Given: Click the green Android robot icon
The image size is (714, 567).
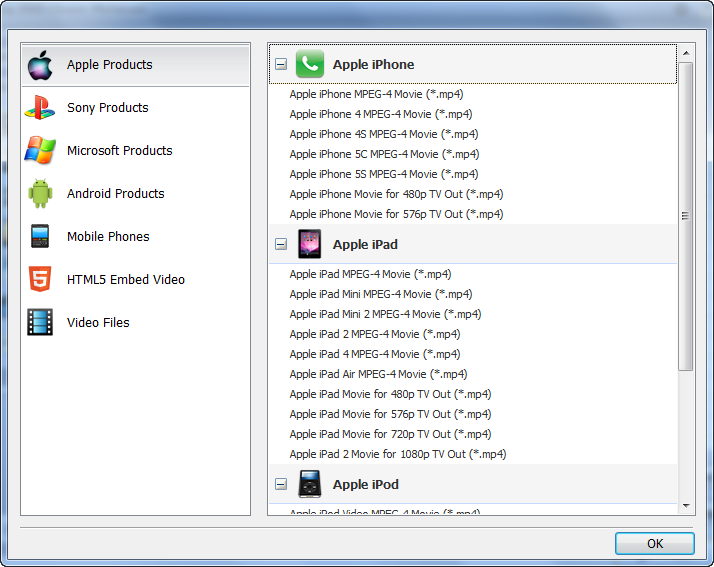Looking at the screenshot, I should tap(40, 193).
